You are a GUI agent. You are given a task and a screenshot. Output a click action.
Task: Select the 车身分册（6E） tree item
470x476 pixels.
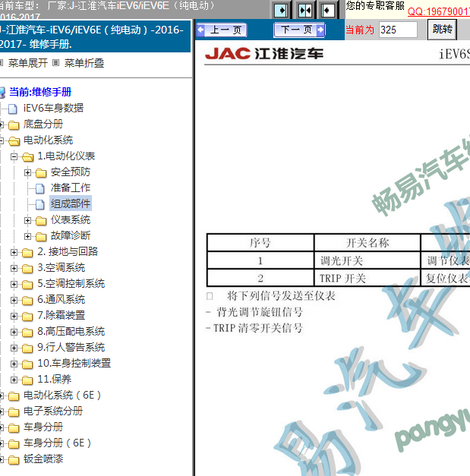pyautogui.click(x=58, y=443)
